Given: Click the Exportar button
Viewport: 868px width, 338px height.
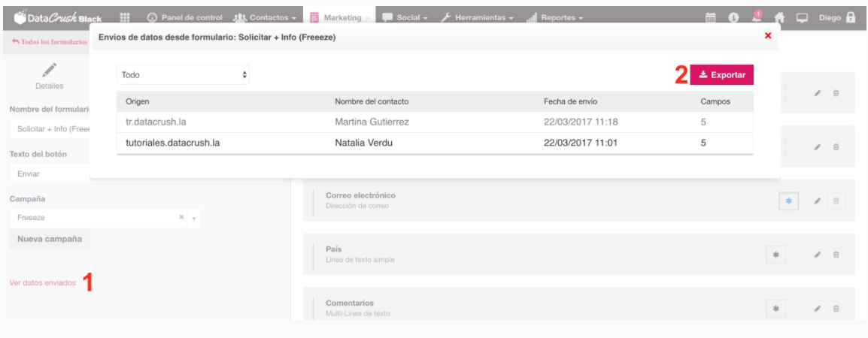Looking at the screenshot, I should 721,75.
